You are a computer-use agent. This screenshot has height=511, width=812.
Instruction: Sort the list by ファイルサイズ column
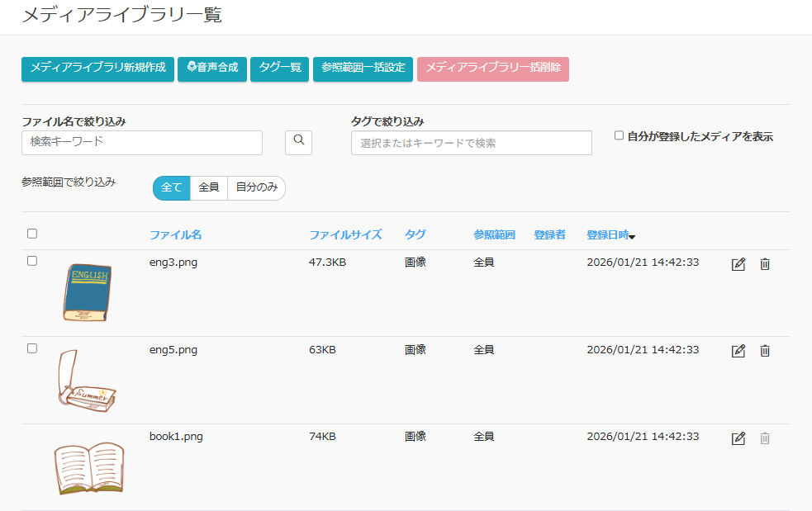345,235
